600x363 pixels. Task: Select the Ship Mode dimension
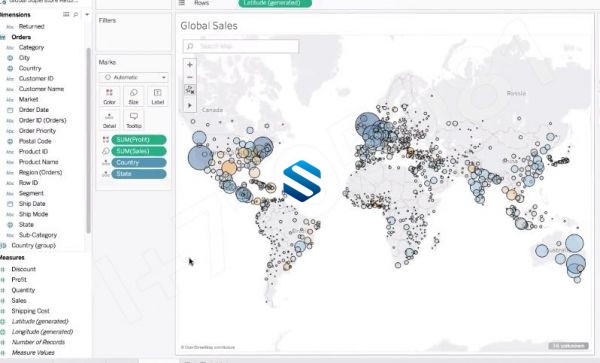click(33, 214)
